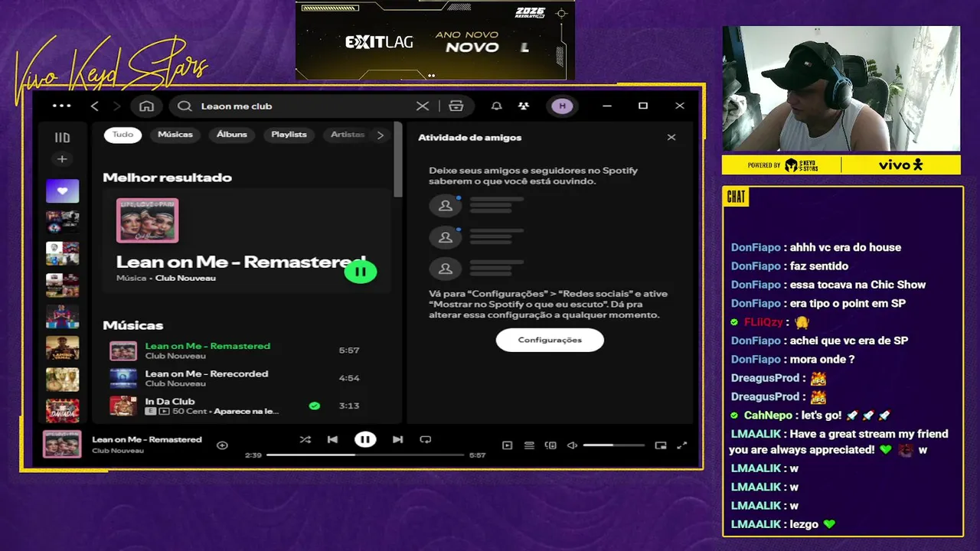Screen dimensions: 980x551
Task: Toggle shuffle playback
Action: pyautogui.click(x=305, y=439)
